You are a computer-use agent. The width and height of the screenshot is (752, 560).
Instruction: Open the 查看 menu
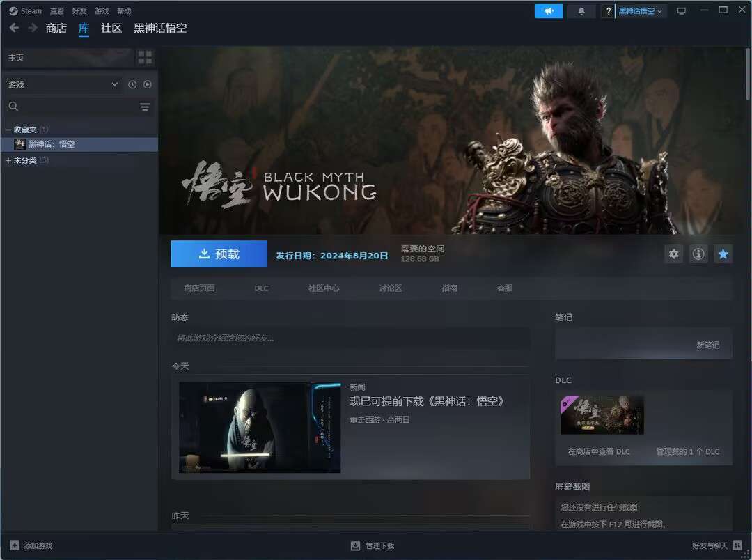57,10
